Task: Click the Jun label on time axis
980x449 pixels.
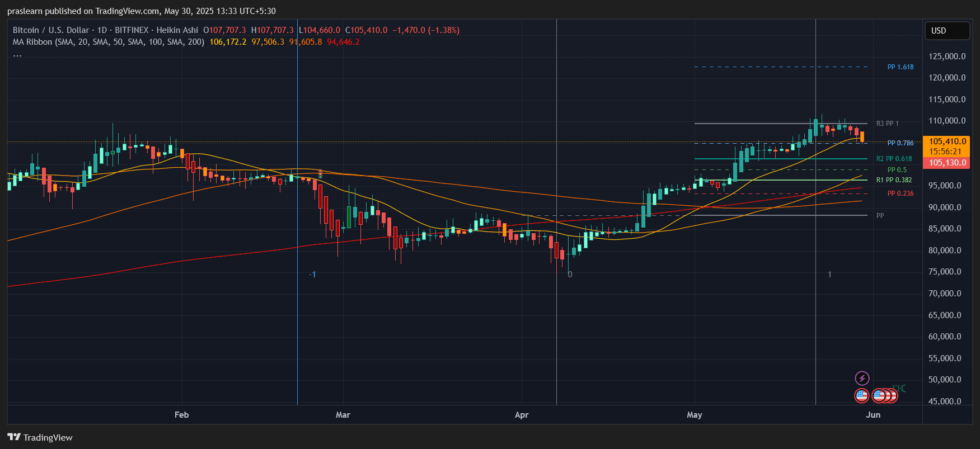Action: click(x=873, y=415)
